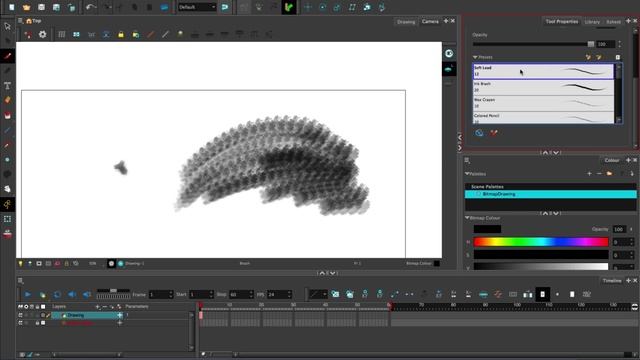Collapse the Palettes section
The width and height of the screenshot is (640, 360).
pyautogui.click(x=467, y=173)
